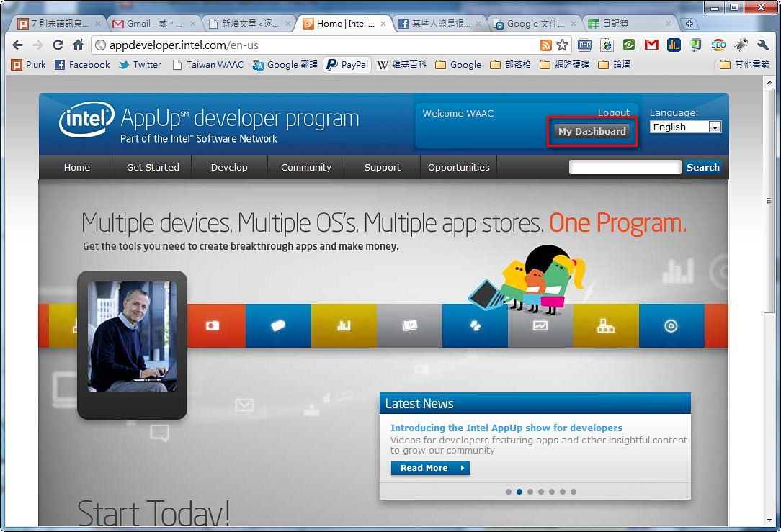The height and width of the screenshot is (532, 781).
Task: Select the last news carousel dot
Action: pos(574,492)
